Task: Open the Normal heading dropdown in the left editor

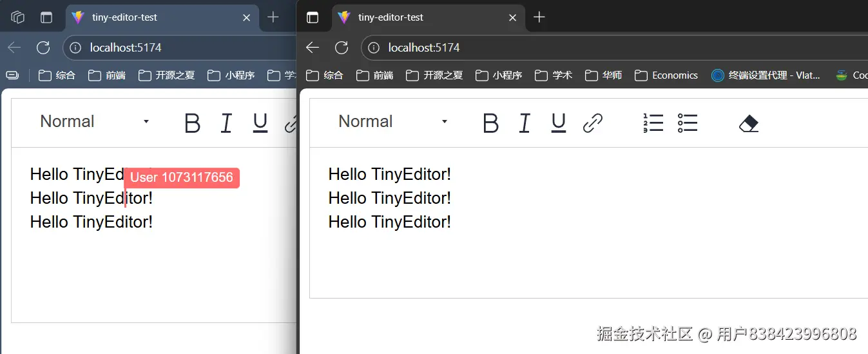Action: 94,122
